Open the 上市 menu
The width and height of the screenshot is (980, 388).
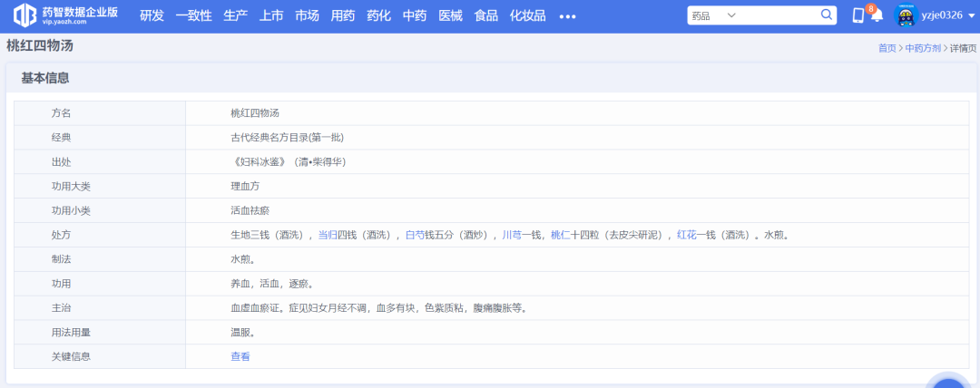click(x=271, y=16)
